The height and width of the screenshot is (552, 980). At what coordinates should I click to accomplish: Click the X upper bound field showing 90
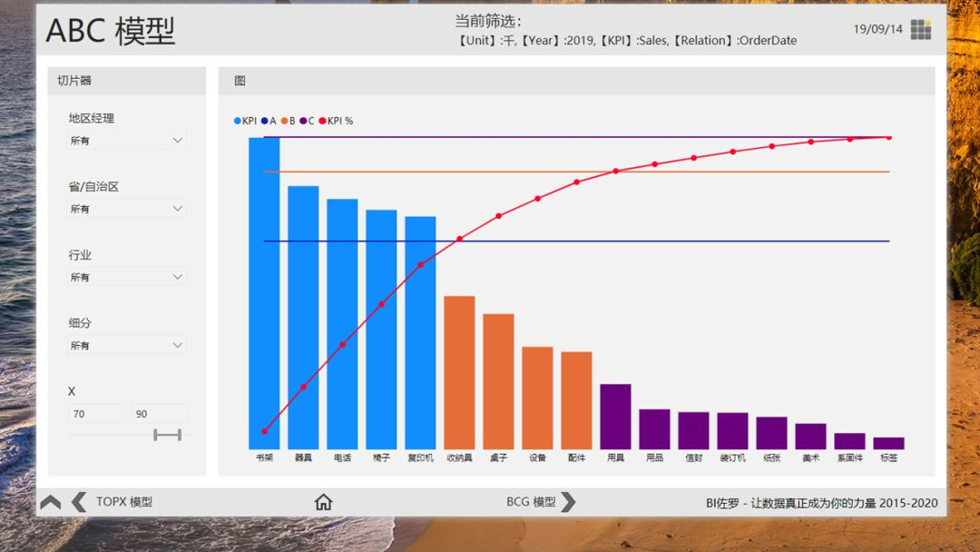click(x=159, y=414)
